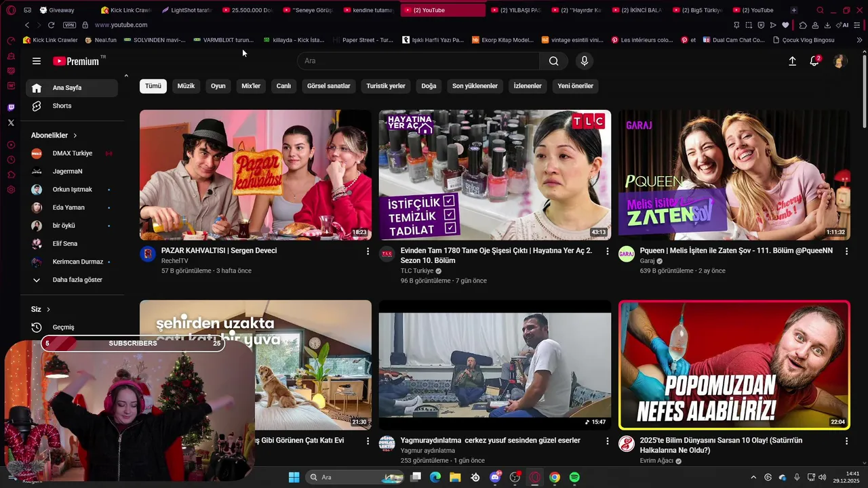Open the Çocuk Vlog Bingosu bookmark
868x488 pixels.
coord(804,40)
